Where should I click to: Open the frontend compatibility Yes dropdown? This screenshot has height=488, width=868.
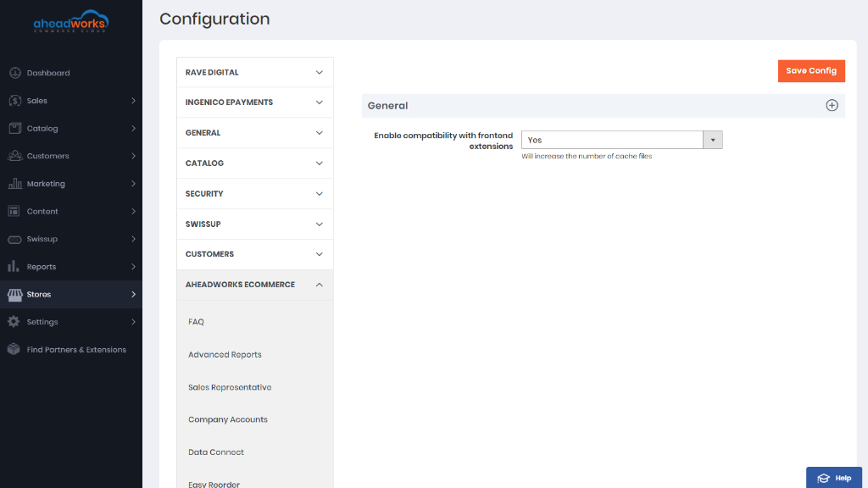coord(621,140)
